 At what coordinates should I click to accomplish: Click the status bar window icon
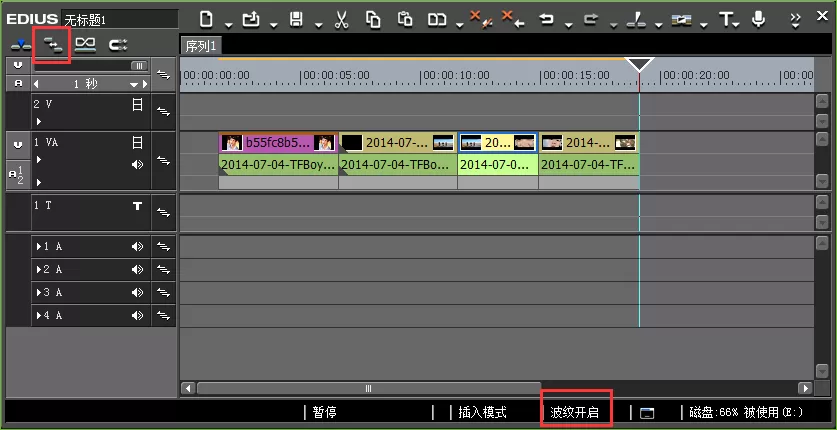click(x=647, y=413)
